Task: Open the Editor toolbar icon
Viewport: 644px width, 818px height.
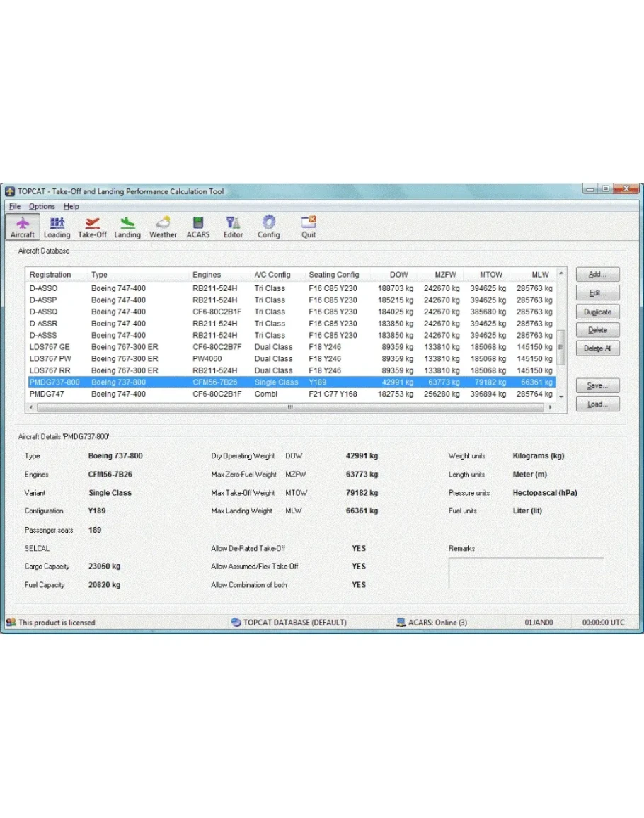Action: coord(233,227)
